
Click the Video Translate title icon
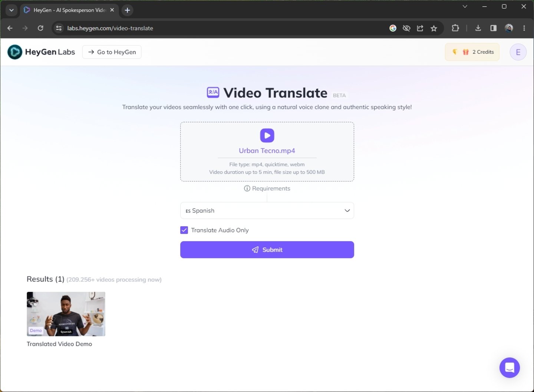213,92
